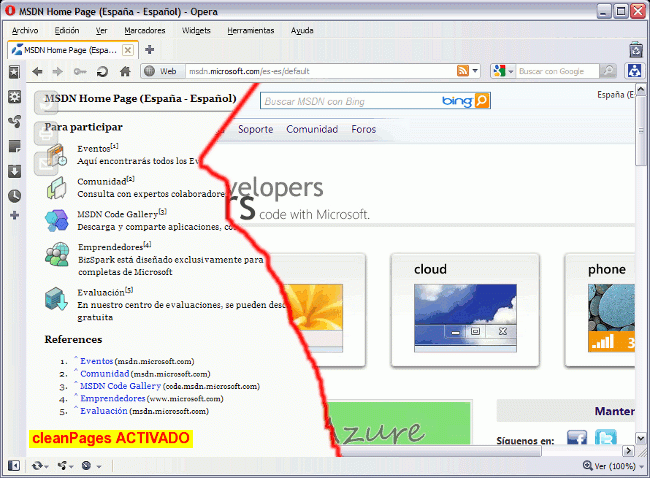Click the search magnifier button

(608, 71)
